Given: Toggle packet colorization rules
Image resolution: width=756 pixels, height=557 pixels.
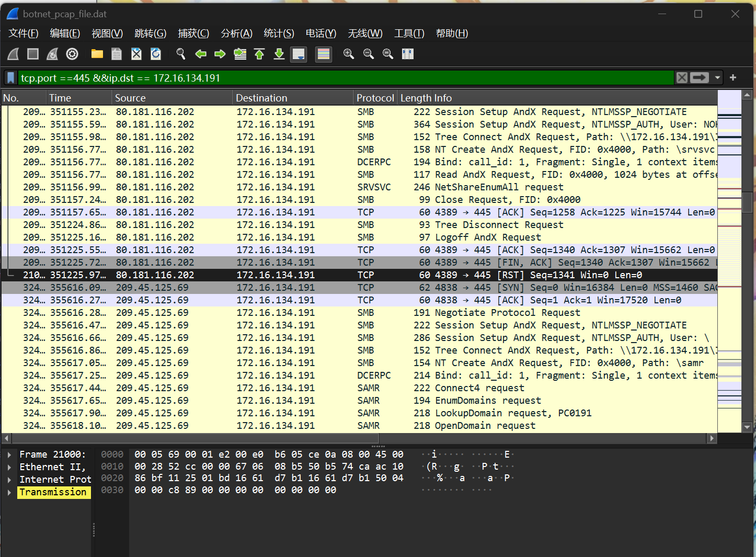Looking at the screenshot, I should [x=324, y=54].
